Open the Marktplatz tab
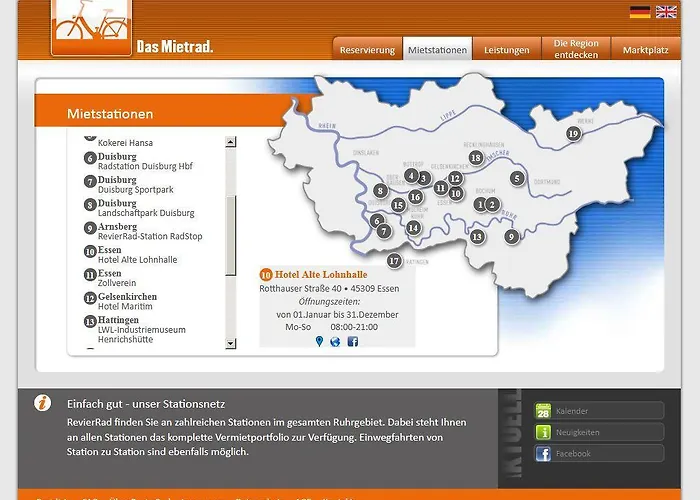Viewport: 700px width, 500px height. coord(645,50)
